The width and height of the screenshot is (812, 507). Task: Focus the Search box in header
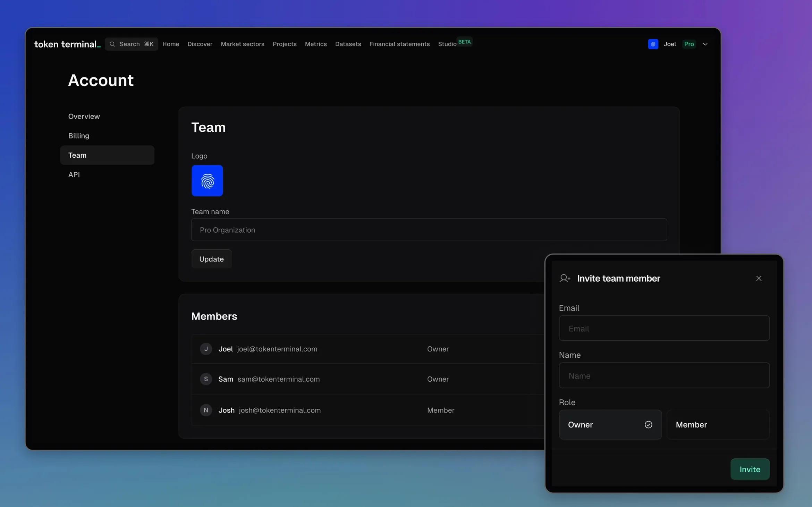pyautogui.click(x=131, y=44)
